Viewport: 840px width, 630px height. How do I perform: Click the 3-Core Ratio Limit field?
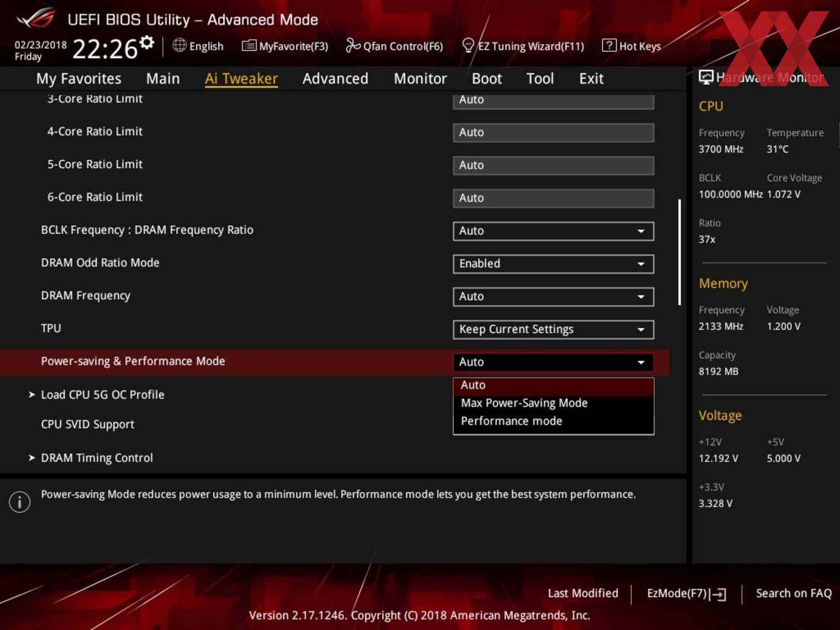coord(553,100)
